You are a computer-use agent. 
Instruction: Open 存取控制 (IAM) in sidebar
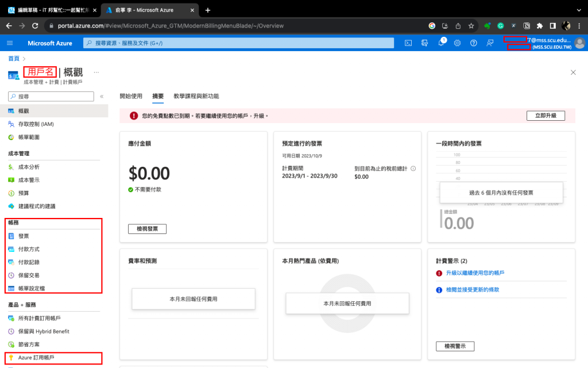[55, 124]
